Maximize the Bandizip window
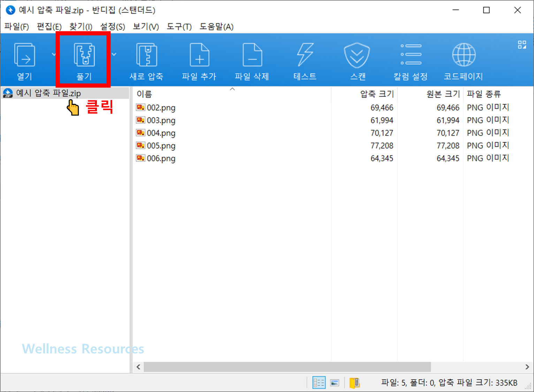Viewport: 534px width, 392px height. (486, 10)
